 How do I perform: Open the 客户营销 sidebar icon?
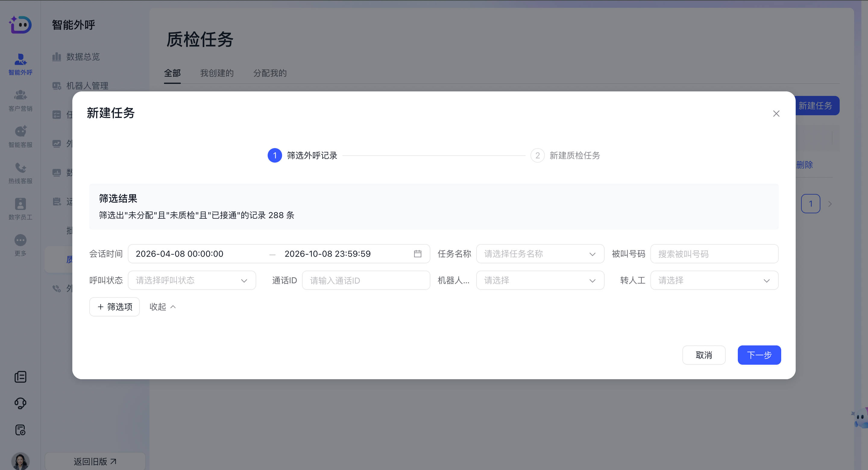click(20, 95)
